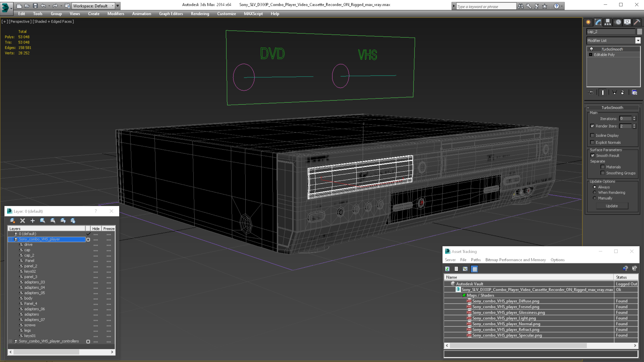The width and height of the screenshot is (644, 362).
Task: Open the Rendering menu
Action: coord(200,14)
